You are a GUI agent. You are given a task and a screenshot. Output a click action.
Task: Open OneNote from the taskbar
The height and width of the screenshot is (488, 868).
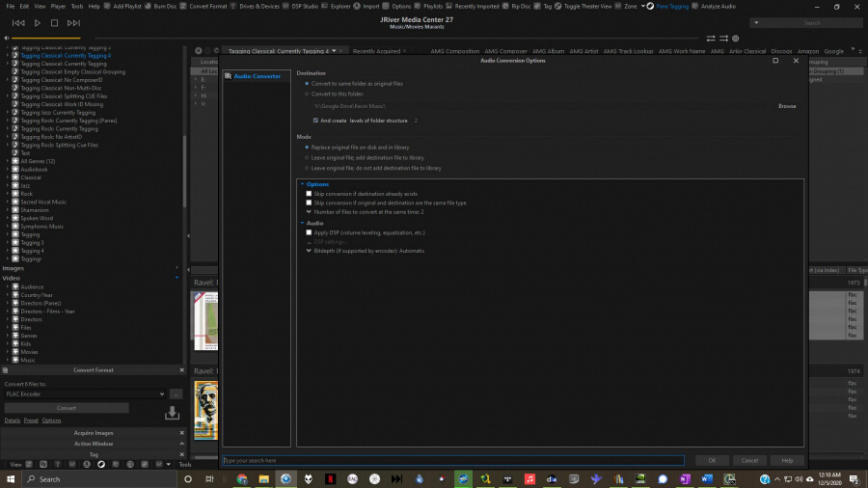click(685, 479)
